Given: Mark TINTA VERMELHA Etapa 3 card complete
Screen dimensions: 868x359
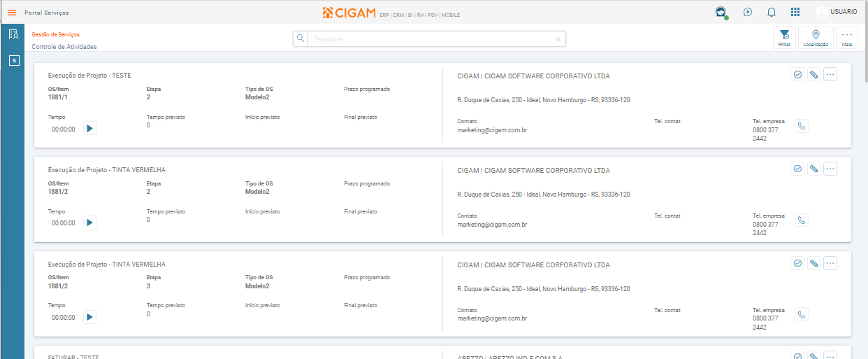Looking at the screenshot, I should click(797, 263).
